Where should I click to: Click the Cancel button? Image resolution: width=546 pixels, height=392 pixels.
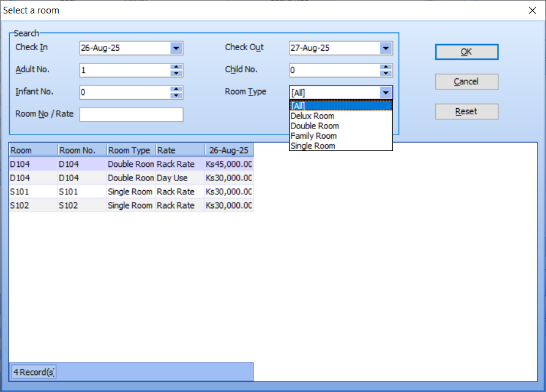466,81
